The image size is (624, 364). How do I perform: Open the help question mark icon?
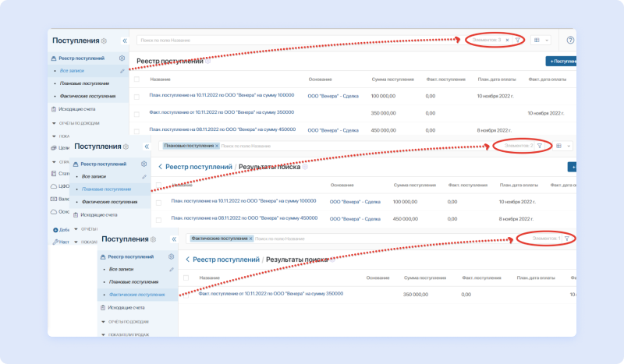[570, 40]
